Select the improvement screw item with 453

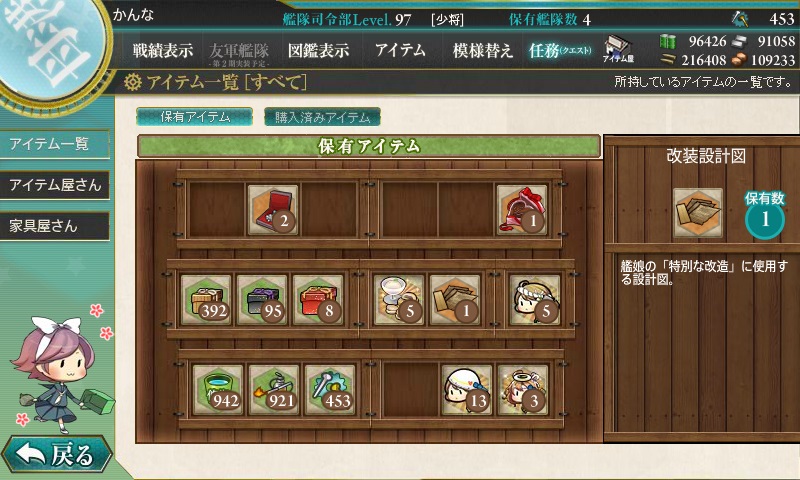tap(330, 390)
